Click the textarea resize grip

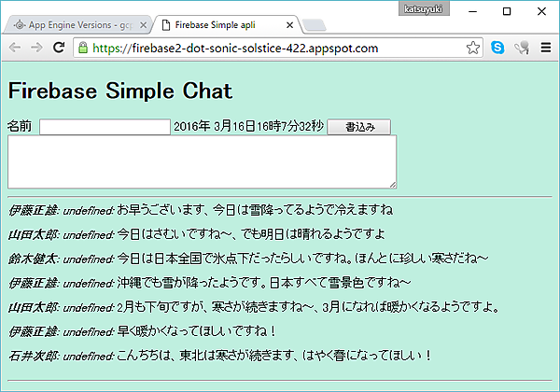tap(393, 185)
